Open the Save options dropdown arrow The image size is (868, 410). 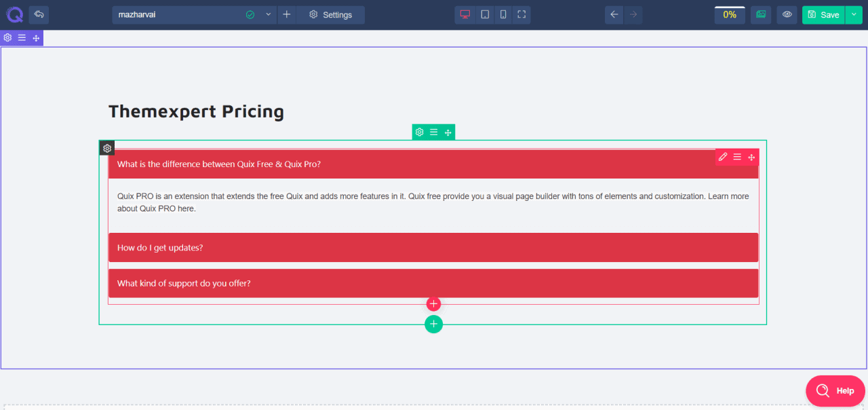(x=853, y=14)
